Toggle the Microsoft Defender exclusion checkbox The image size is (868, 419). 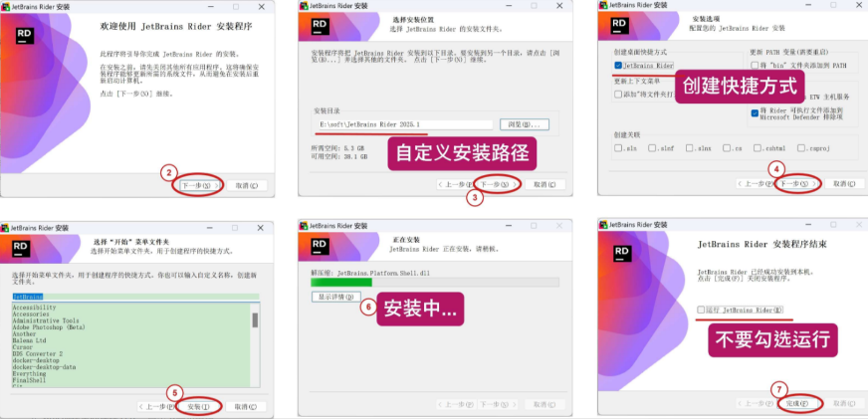click(755, 112)
